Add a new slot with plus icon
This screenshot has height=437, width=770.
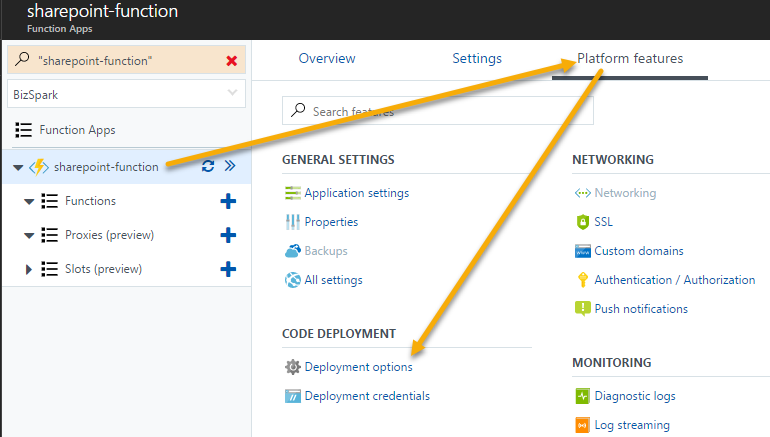[x=228, y=269]
